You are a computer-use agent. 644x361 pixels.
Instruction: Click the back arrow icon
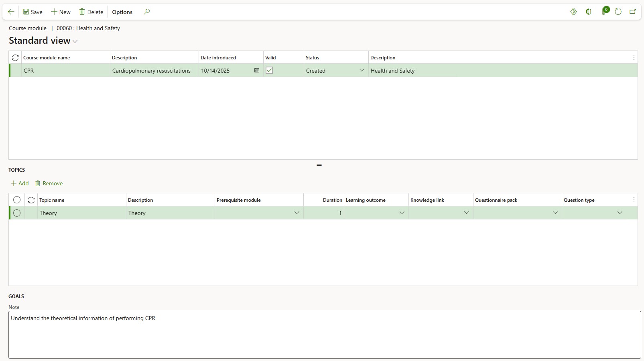[11, 12]
